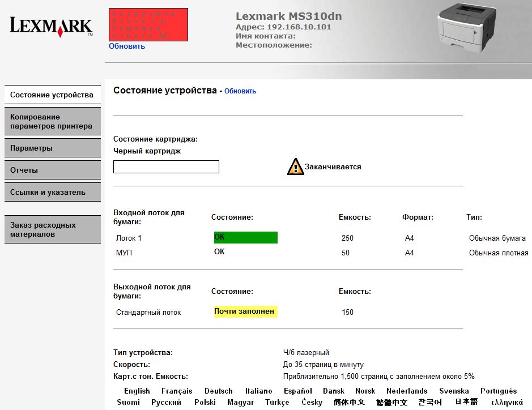Click Обычная плотная type value
The width and height of the screenshot is (532, 410).
click(x=499, y=253)
